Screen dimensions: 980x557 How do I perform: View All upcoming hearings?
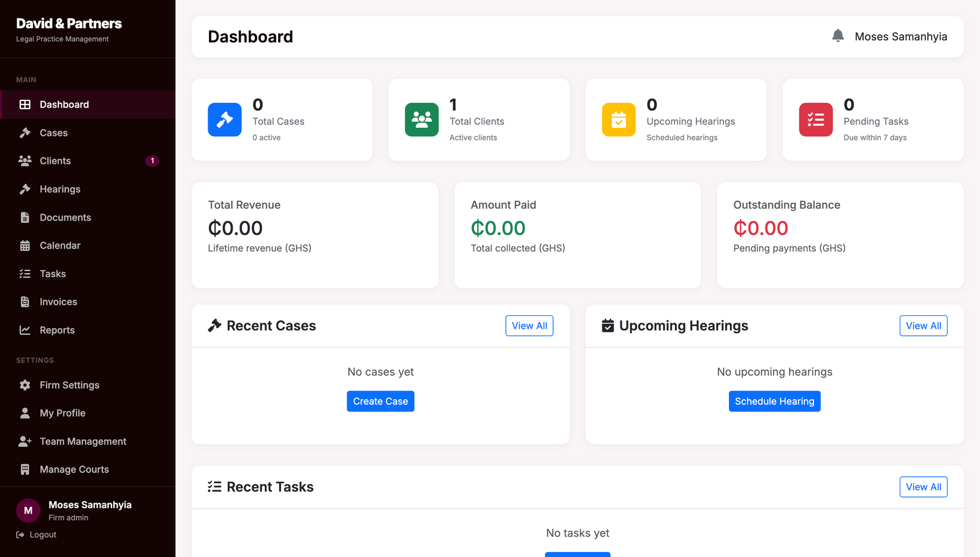[x=924, y=326]
